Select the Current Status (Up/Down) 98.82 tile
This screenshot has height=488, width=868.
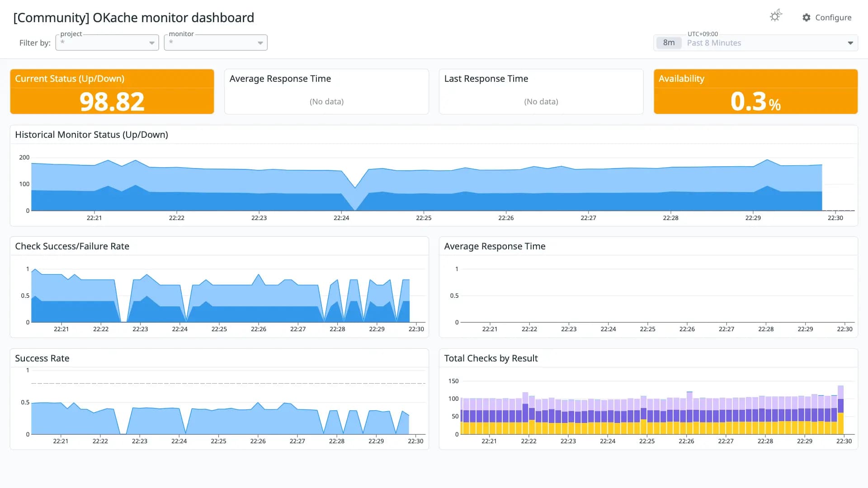tap(112, 91)
